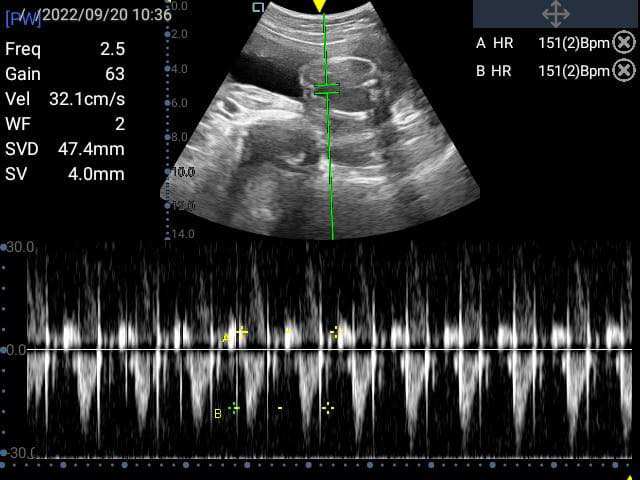The image size is (640, 480).
Task: Remove measurement A HR with its X icon
Action: [623, 42]
